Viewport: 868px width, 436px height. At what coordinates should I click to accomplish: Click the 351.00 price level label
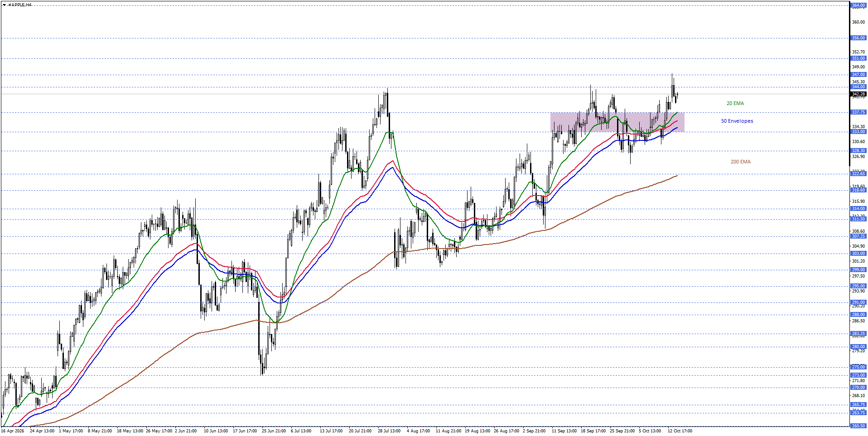click(x=858, y=58)
